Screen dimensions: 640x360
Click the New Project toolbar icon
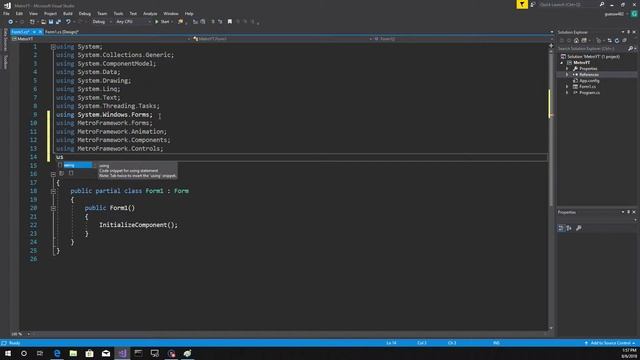32,22
